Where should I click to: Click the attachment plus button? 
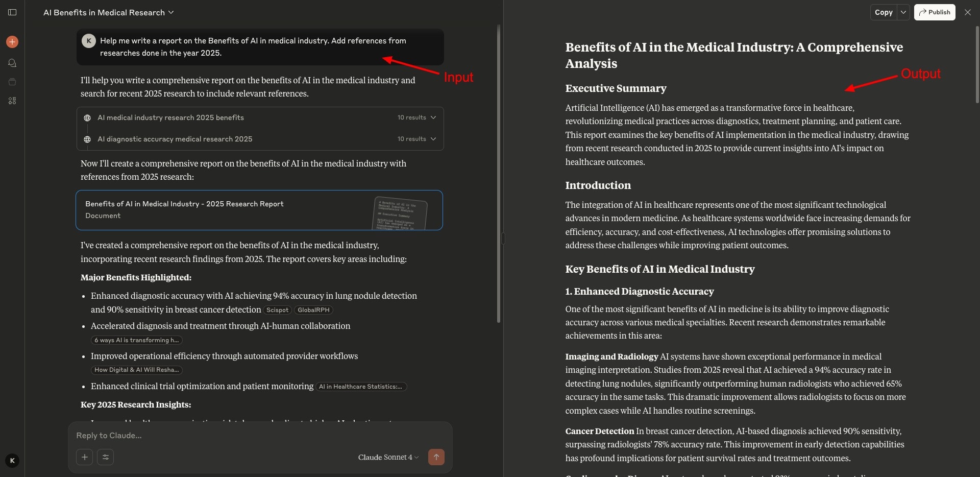coord(85,457)
